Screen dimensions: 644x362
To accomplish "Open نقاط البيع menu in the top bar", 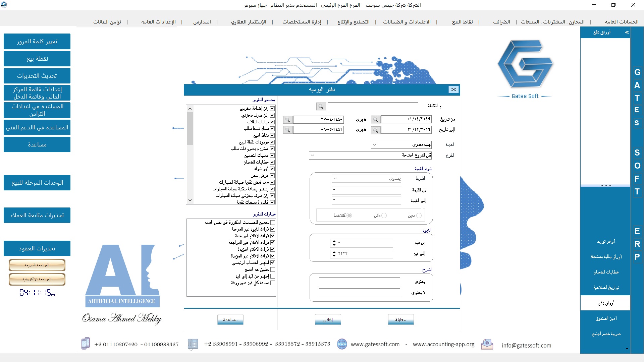I will (x=462, y=22).
